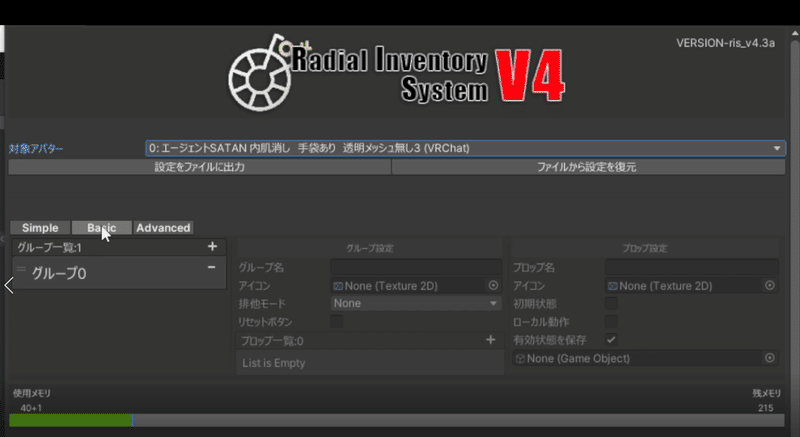This screenshot has height=437, width=800.
Task: Click the プロップ名 text field
Action: (x=691, y=267)
